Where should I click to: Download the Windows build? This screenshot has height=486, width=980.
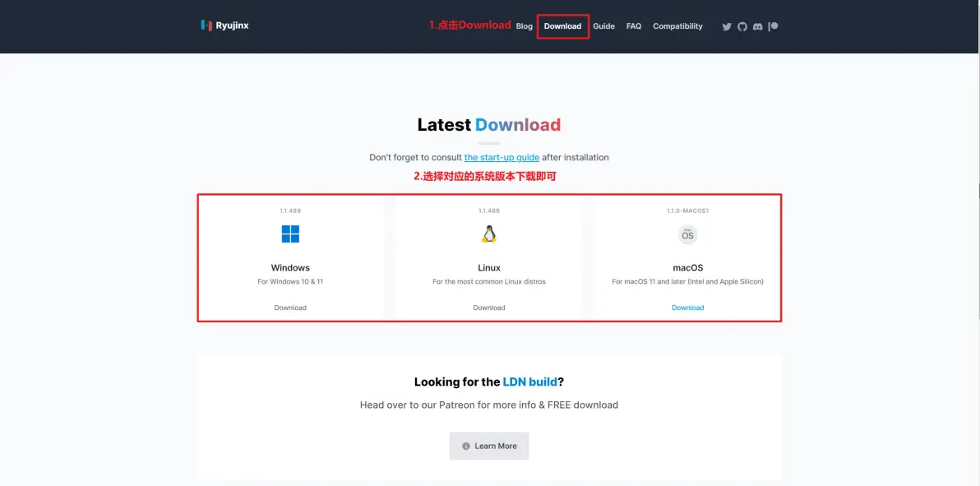coord(290,308)
